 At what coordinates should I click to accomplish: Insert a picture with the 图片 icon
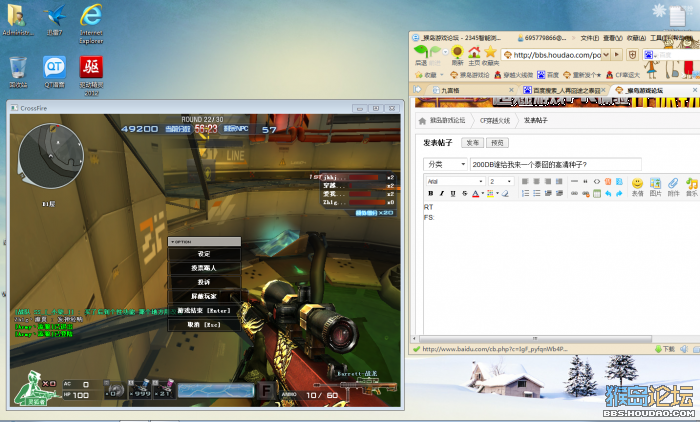tap(655, 183)
